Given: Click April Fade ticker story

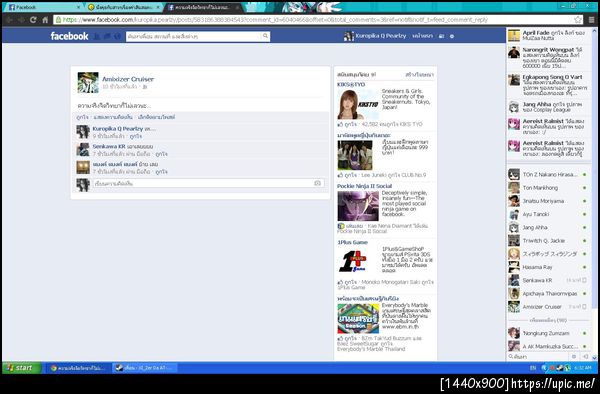Looking at the screenshot, I should [x=548, y=36].
